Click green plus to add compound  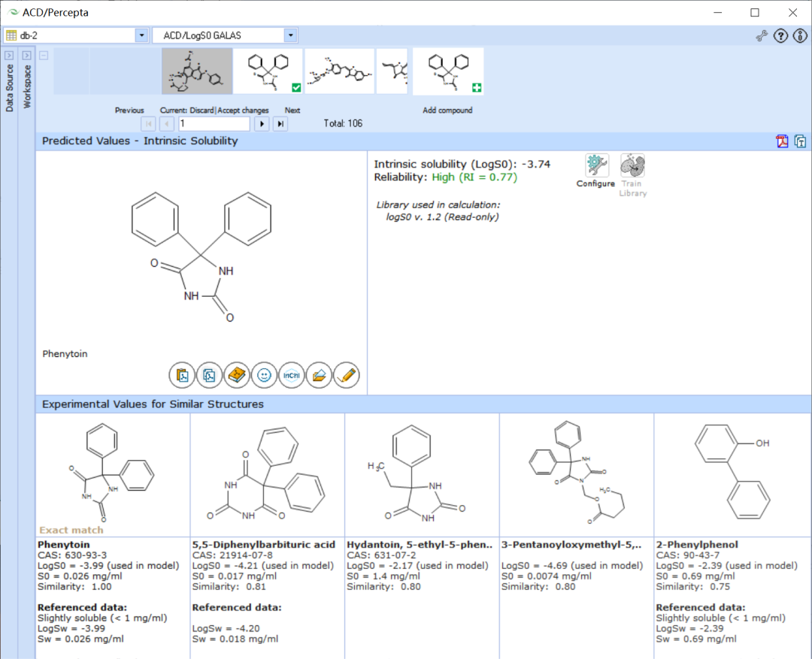[477, 87]
